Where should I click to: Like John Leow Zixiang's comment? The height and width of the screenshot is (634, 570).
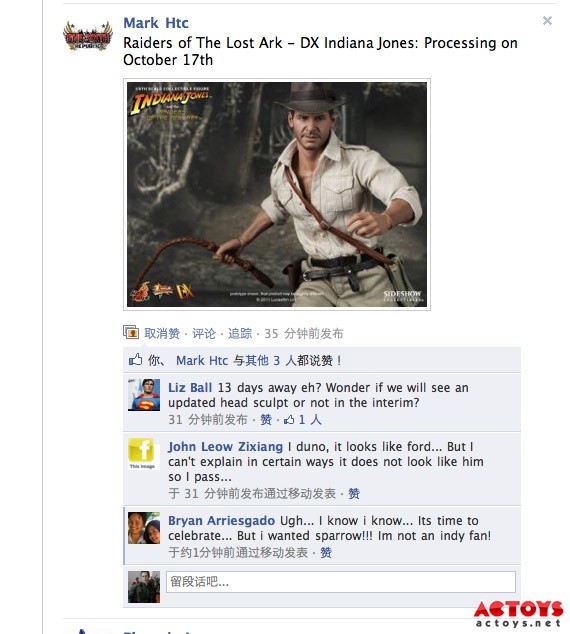pyautogui.click(x=354, y=494)
